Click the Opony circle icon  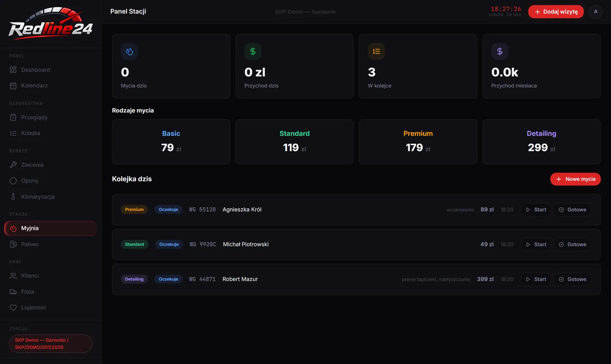pyautogui.click(x=13, y=181)
